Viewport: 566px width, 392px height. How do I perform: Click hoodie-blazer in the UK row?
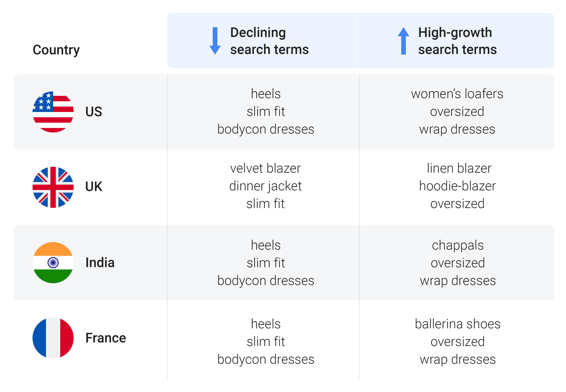coord(457,186)
